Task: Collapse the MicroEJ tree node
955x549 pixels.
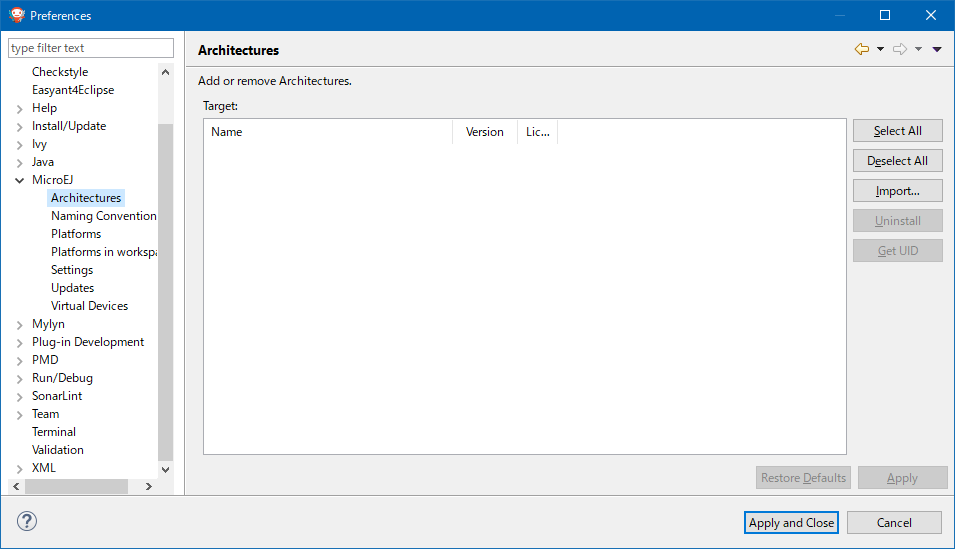Action: pos(19,180)
